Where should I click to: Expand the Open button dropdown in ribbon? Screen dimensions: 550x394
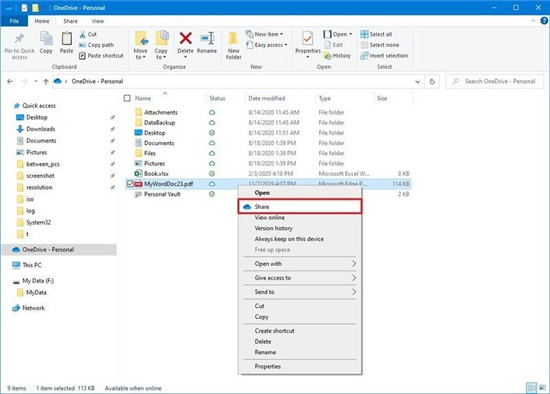coord(350,34)
